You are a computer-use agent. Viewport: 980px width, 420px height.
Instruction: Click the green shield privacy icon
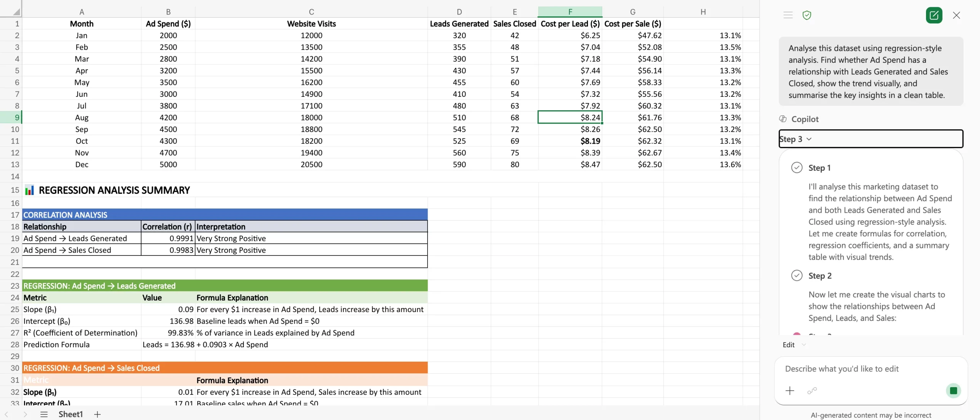click(x=807, y=15)
